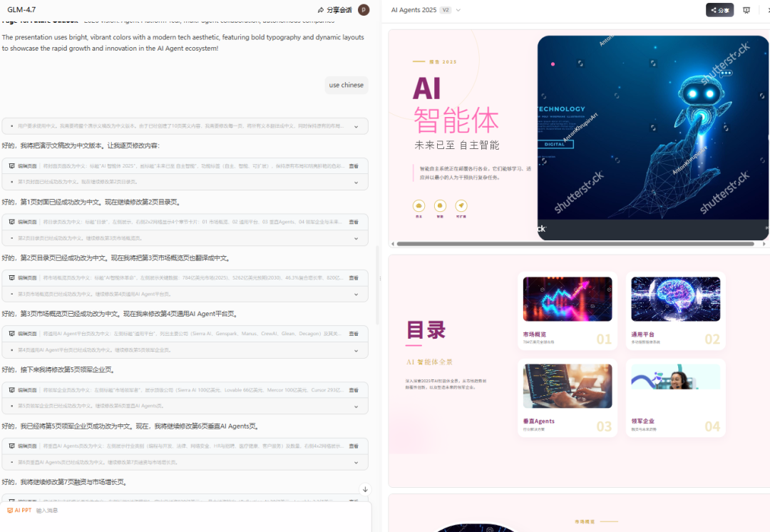
Task: Click the panel divider drag handle
Action: tap(380, 279)
